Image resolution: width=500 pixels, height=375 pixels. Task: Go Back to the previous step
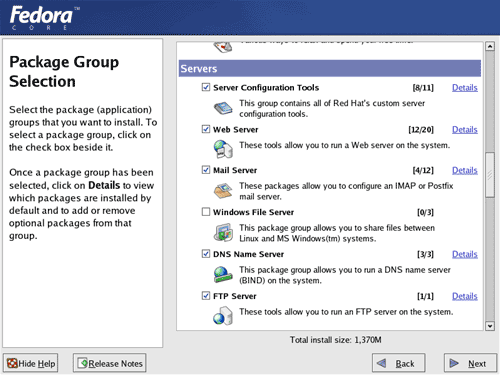[398, 363]
